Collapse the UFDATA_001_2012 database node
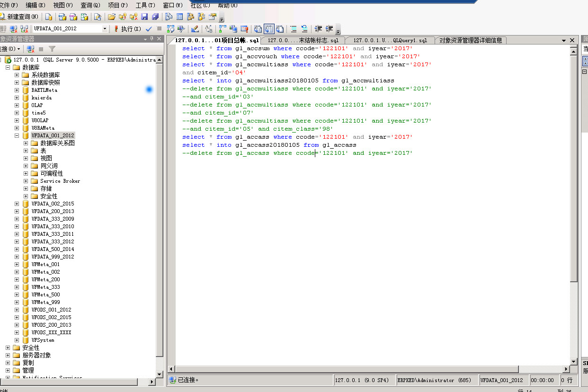Screen dimensions: 588x392 point(17,135)
